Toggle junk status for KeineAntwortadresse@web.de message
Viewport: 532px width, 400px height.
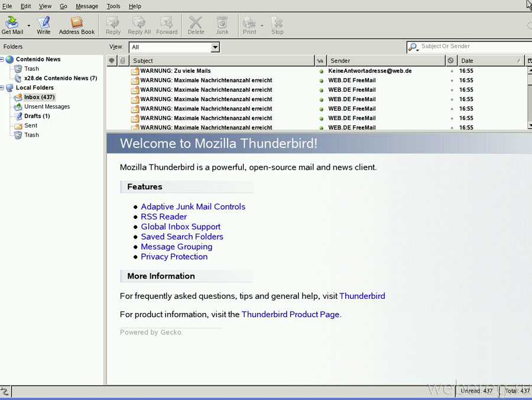[452, 72]
